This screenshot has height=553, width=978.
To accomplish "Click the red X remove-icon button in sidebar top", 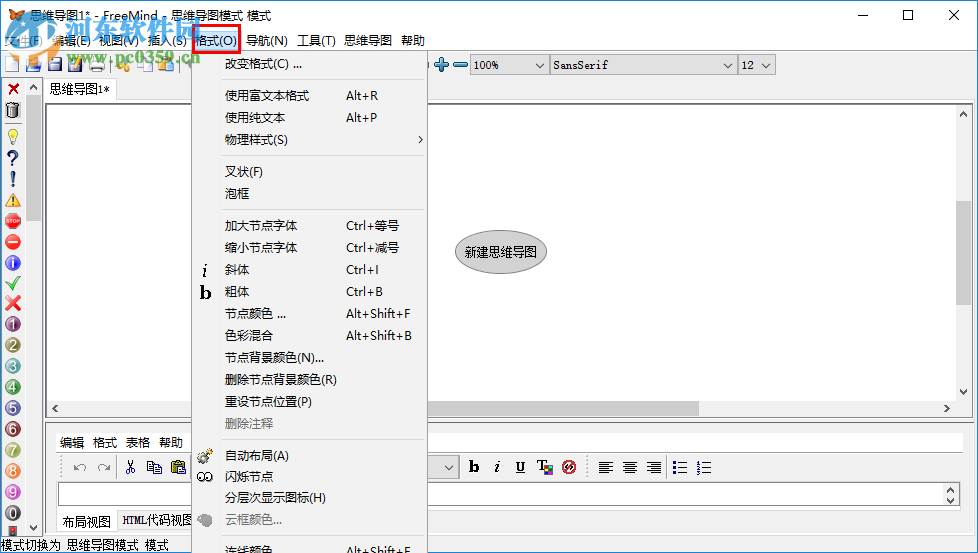I will click(13, 89).
